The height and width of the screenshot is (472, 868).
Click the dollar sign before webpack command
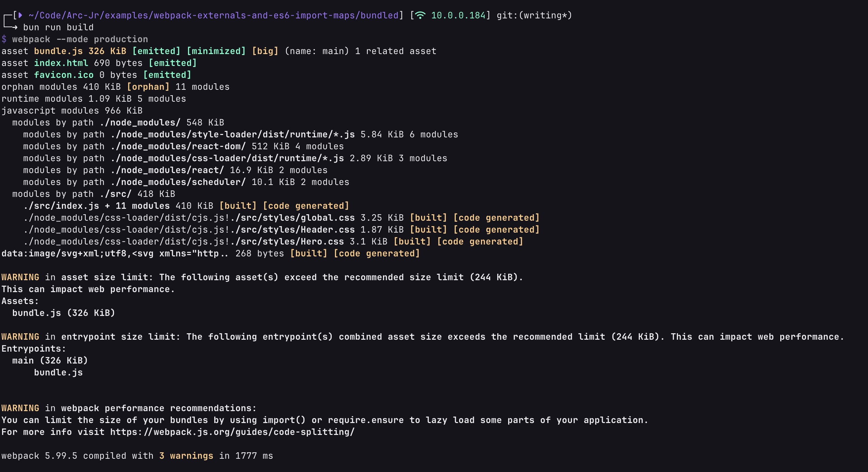point(4,39)
